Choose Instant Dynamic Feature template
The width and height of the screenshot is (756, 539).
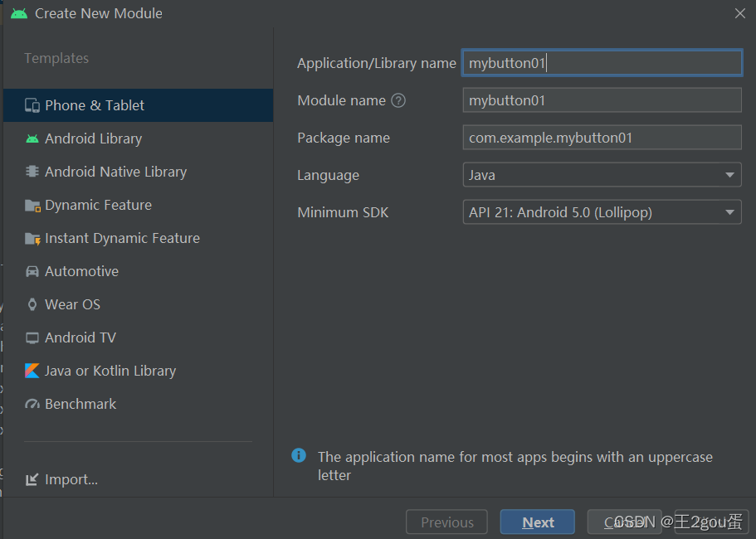138,238
